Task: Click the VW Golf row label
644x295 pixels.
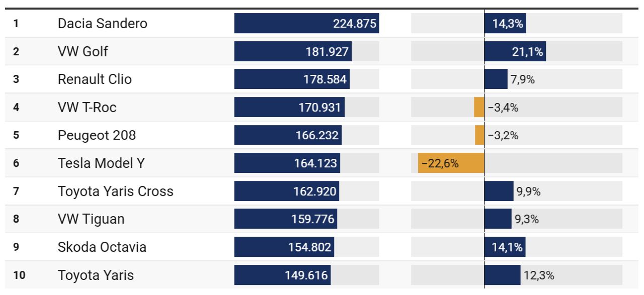Action: [83, 51]
